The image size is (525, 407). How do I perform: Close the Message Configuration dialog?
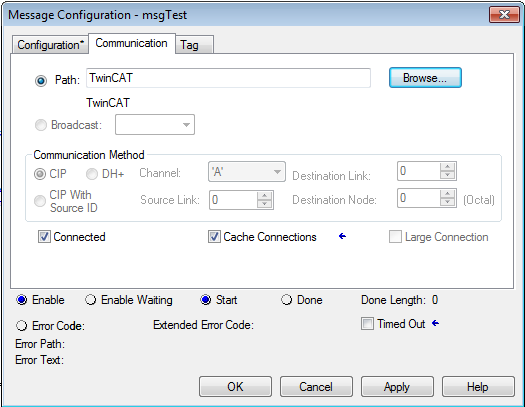tap(504, 15)
